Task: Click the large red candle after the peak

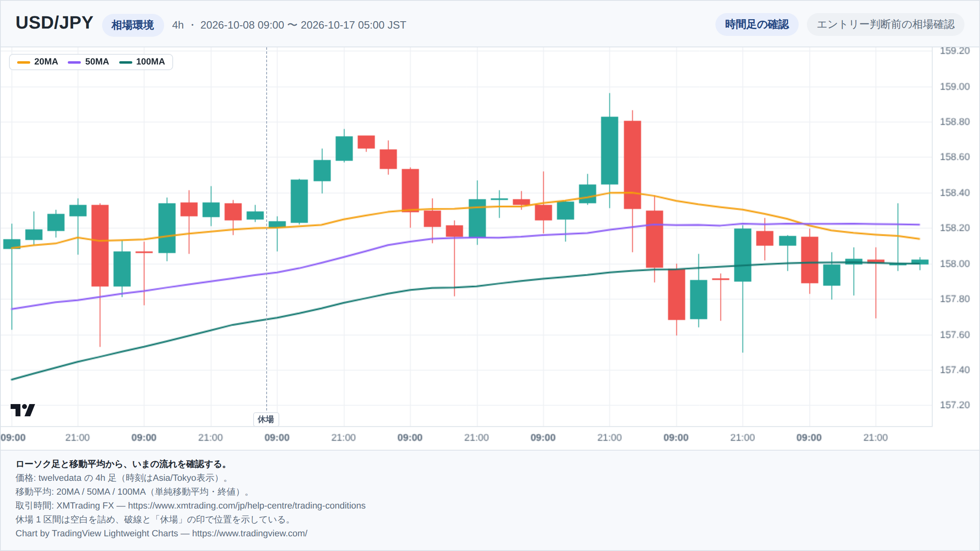Action: (x=633, y=165)
